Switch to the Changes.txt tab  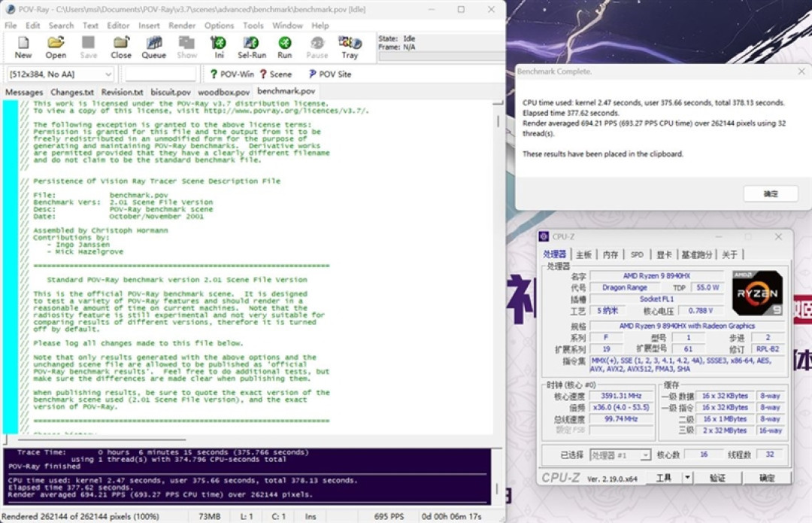[x=72, y=92]
